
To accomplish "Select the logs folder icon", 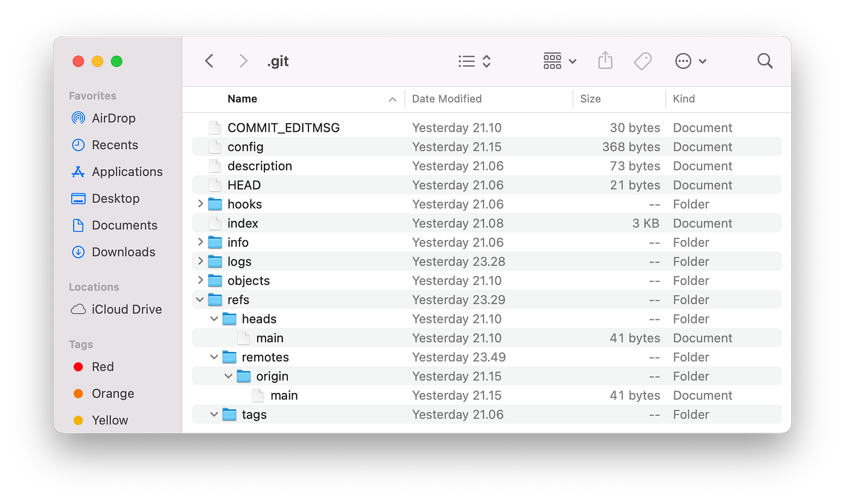I will coord(215,261).
